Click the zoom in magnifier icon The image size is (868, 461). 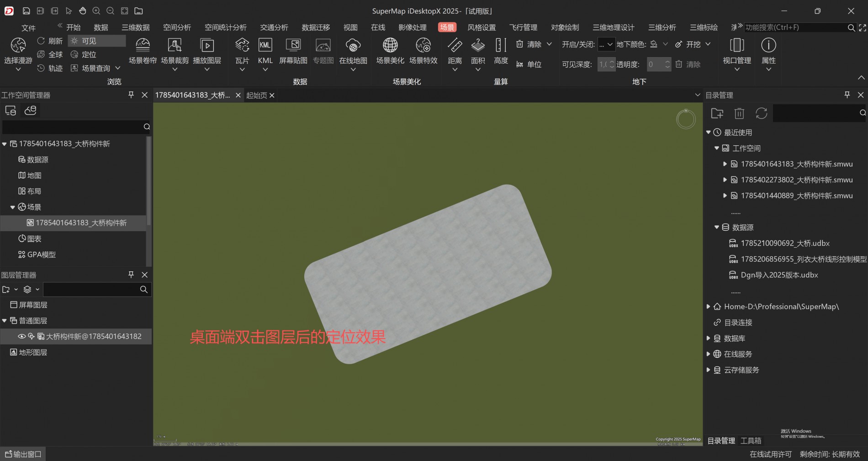point(96,11)
